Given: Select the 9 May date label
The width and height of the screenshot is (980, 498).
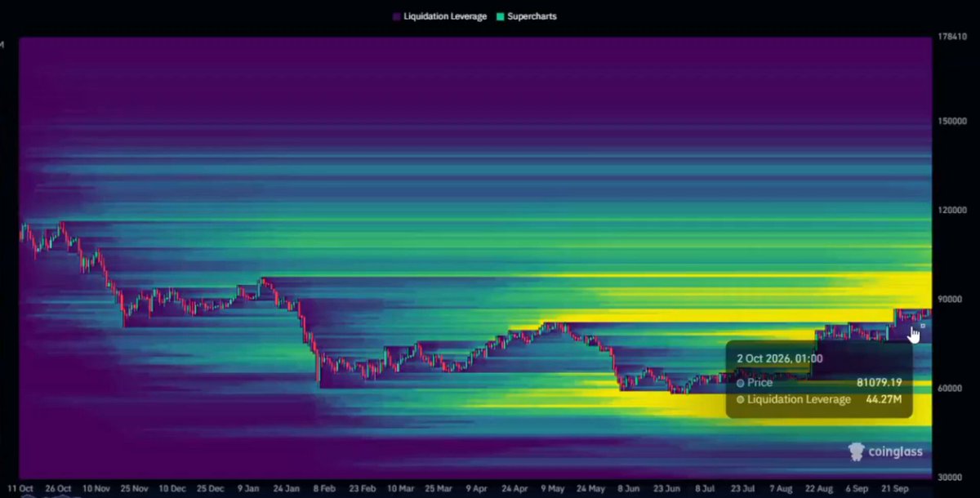Looking at the screenshot, I should [x=552, y=488].
